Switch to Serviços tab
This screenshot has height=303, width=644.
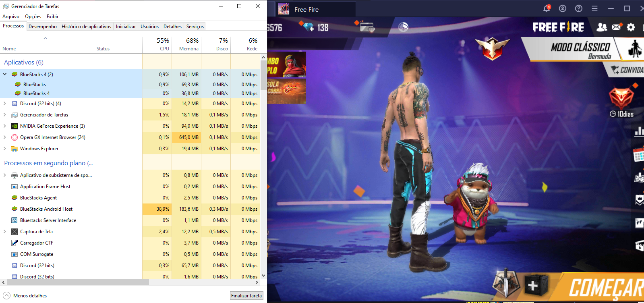pos(195,27)
